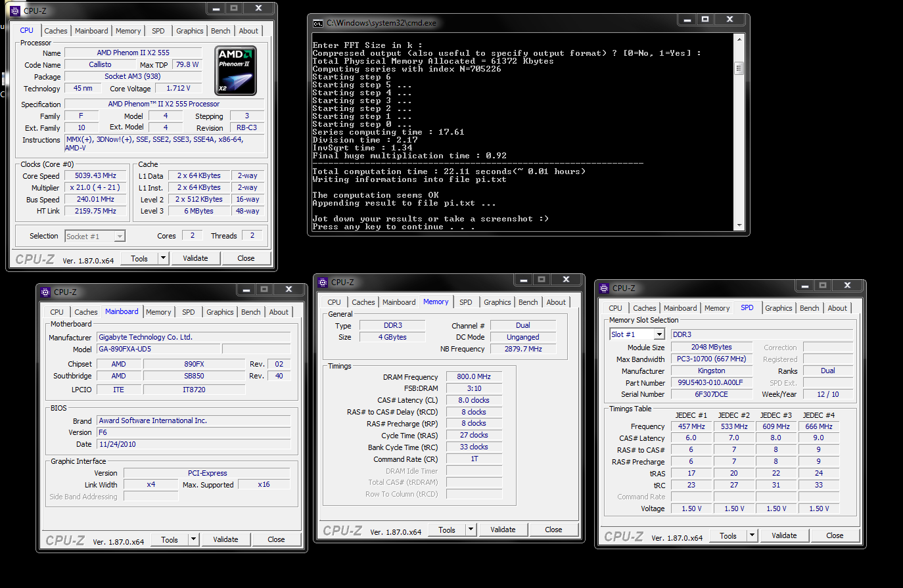The width and height of the screenshot is (903, 588).
Task: Click the AMD Phenom II processor logo
Action: tap(235, 70)
